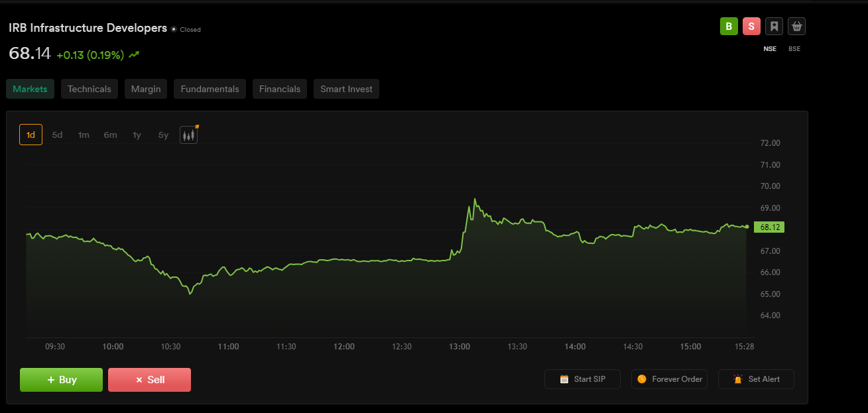868x413 pixels.
Task: Select the 1d chart range
Action: pyautogui.click(x=31, y=135)
